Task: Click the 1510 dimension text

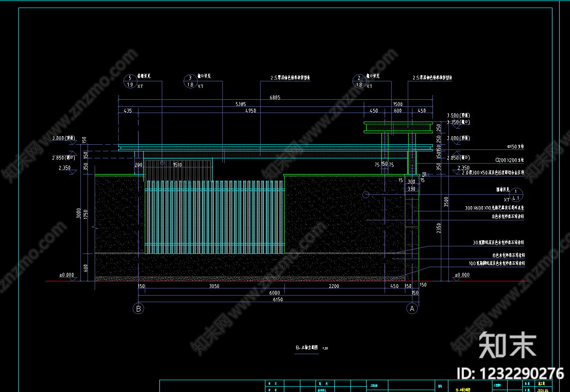Action: click(x=177, y=165)
